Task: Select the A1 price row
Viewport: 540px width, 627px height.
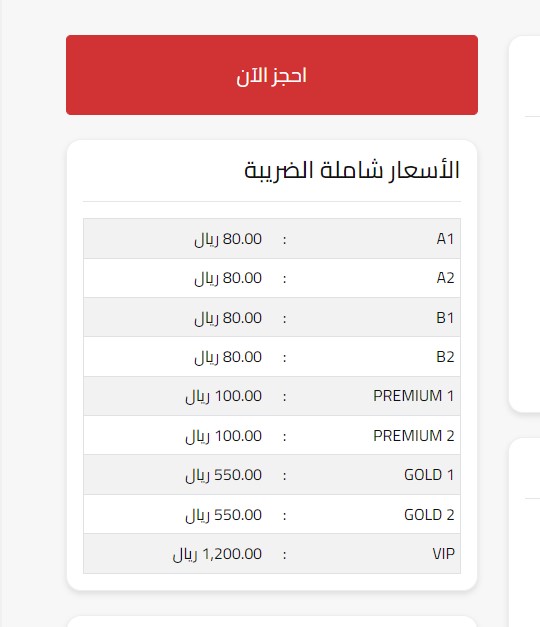Action: point(272,239)
